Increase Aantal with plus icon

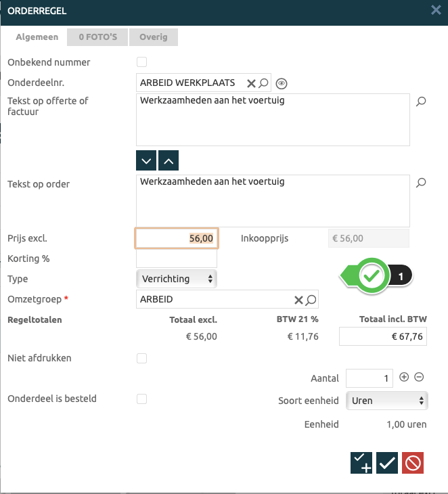pos(404,378)
